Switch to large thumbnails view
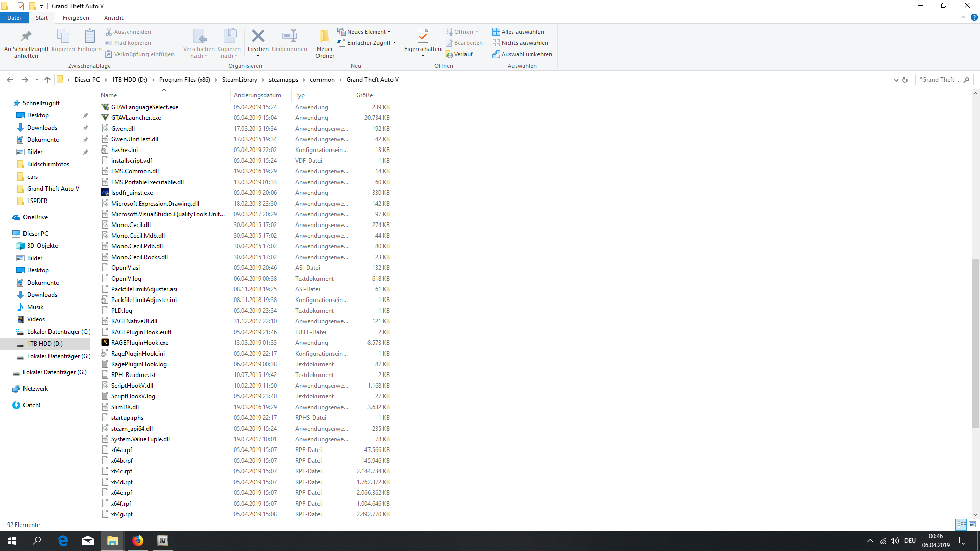Screen dimensions: 980x551 pos(972,524)
